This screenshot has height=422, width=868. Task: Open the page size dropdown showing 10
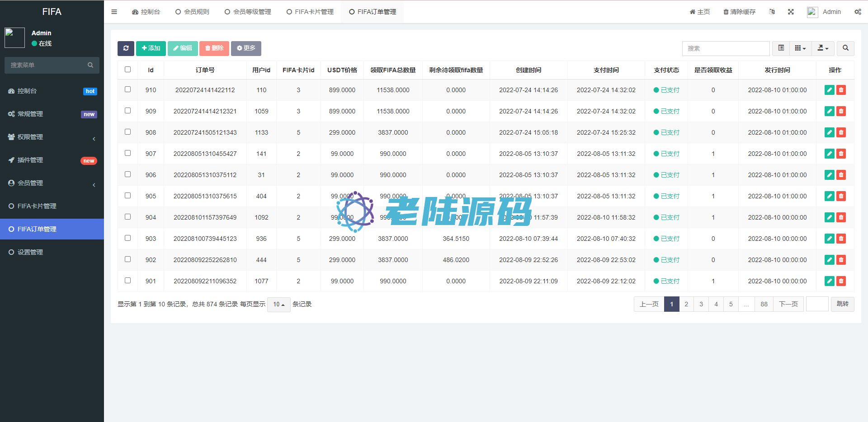tap(278, 305)
